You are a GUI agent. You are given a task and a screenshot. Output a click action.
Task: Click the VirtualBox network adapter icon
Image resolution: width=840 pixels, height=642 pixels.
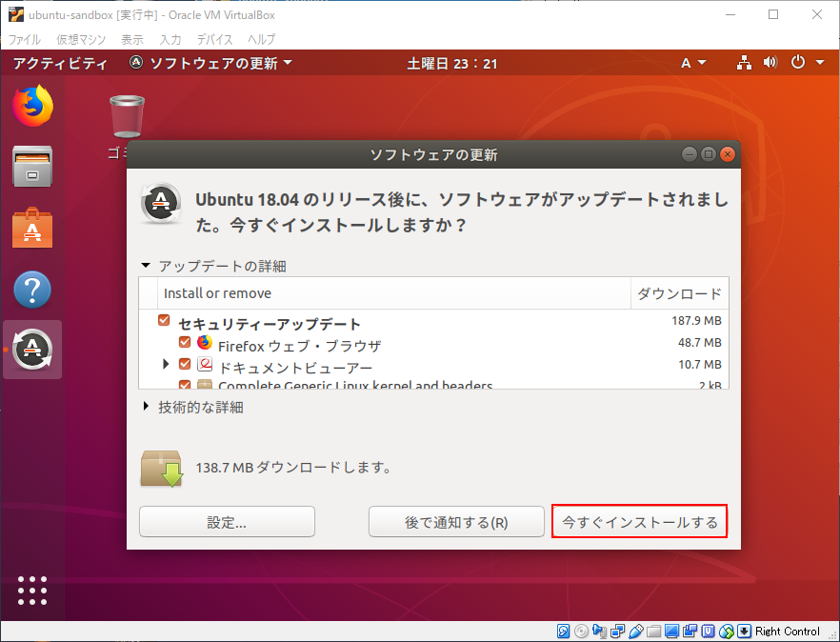tap(618, 632)
